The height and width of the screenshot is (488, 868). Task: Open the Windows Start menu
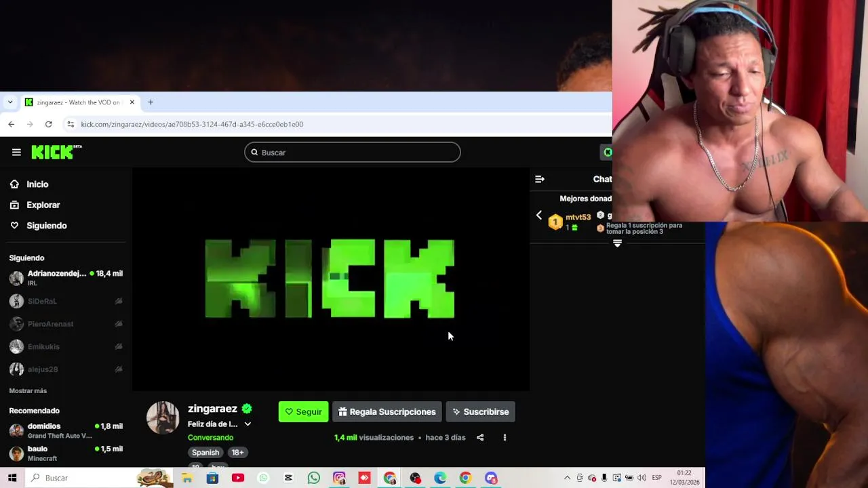(12, 478)
